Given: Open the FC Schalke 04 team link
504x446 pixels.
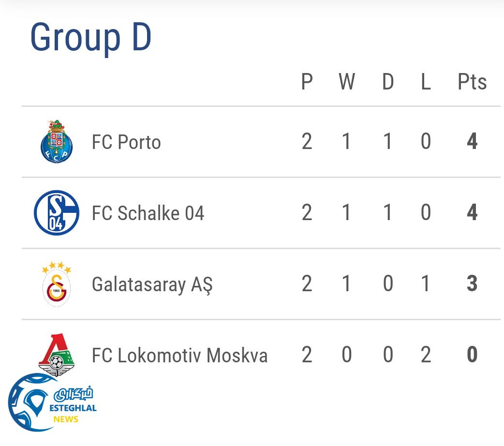Looking at the screenshot, I should (x=148, y=213).
